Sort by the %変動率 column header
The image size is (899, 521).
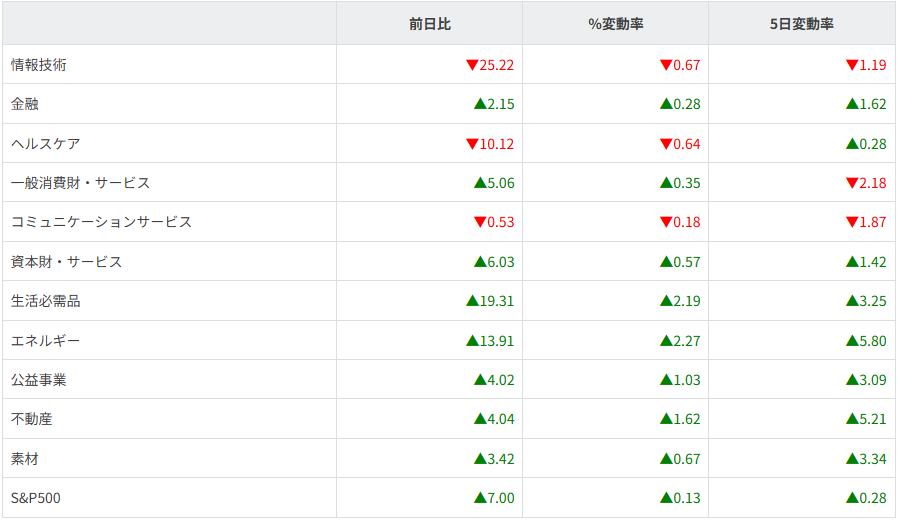click(615, 25)
